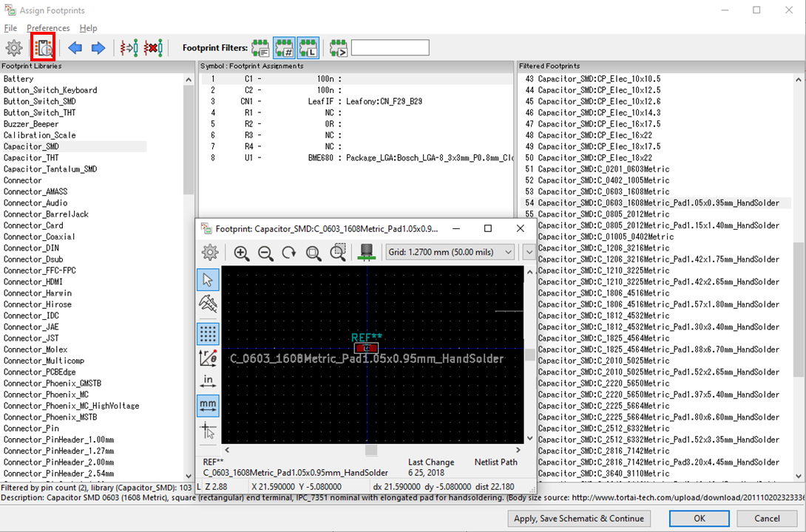Select C2 100n symbol row

356,90
